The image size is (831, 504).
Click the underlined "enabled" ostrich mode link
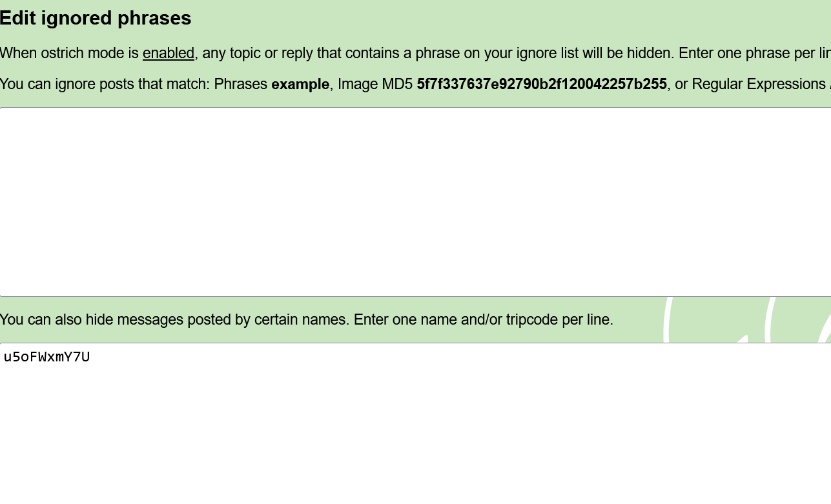pos(168,53)
